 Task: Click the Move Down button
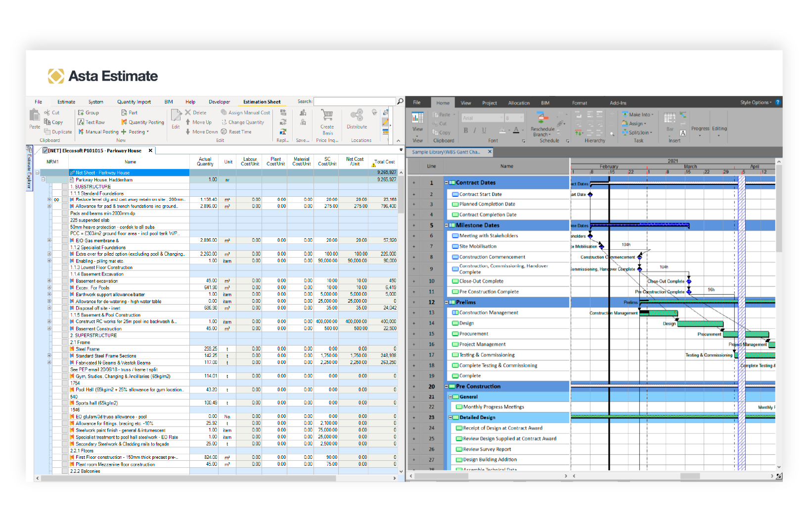[x=202, y=132]
